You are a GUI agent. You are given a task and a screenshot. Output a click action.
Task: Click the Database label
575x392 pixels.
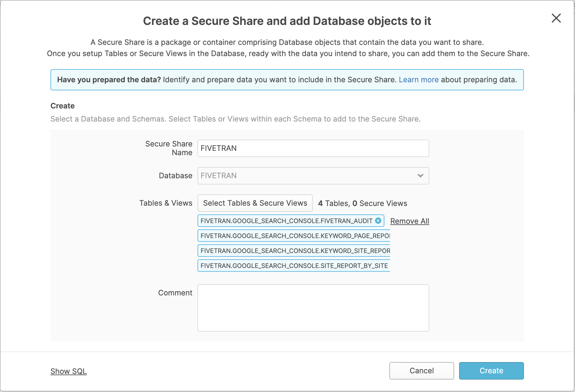176,176
